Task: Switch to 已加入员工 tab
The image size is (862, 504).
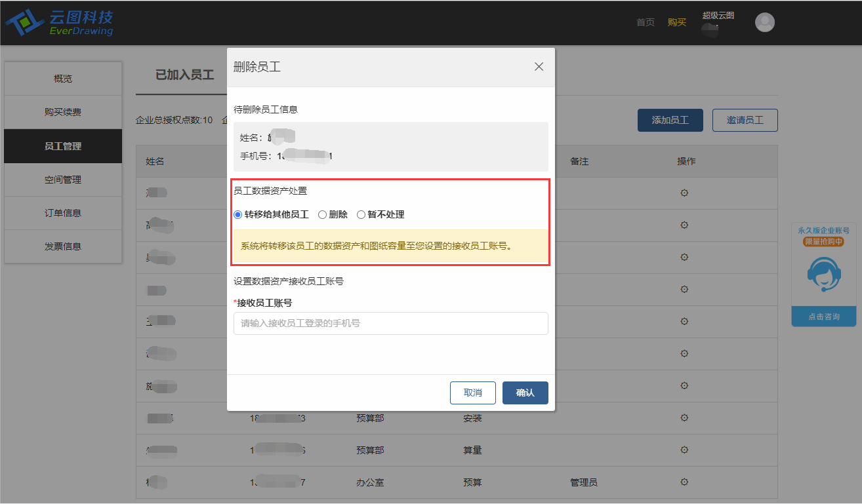Action: (x=184, y=75)
